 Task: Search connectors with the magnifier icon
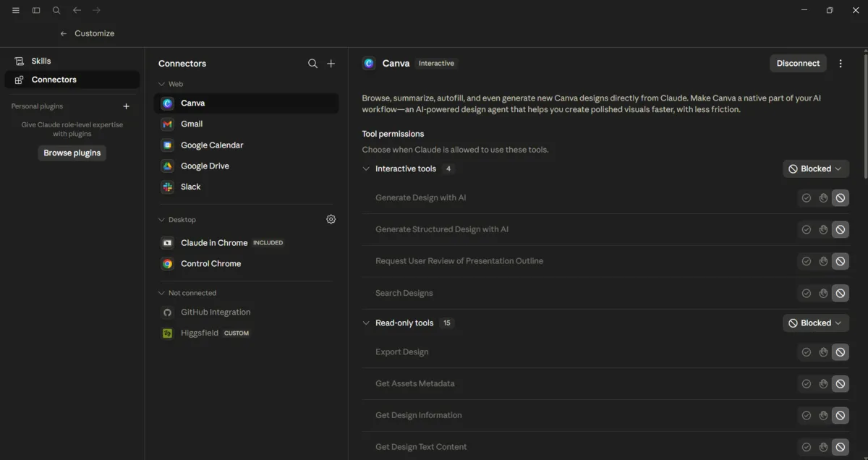[x=312, y=64]
